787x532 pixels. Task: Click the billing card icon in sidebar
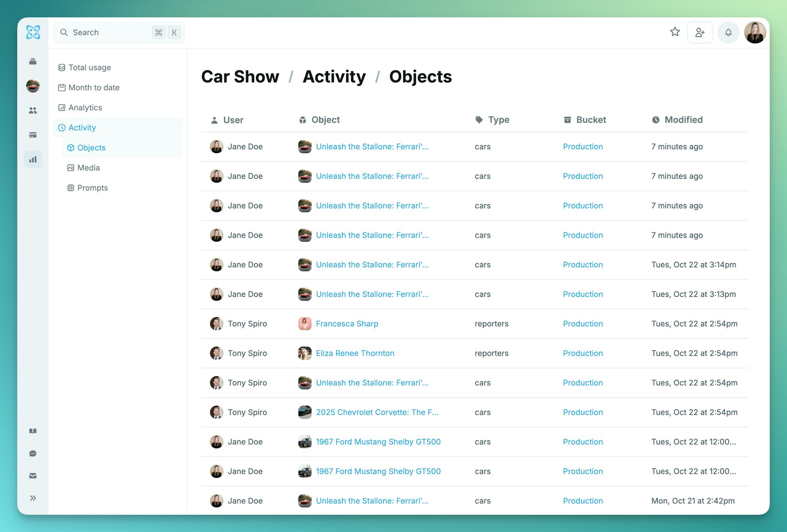tap(33, 135)
